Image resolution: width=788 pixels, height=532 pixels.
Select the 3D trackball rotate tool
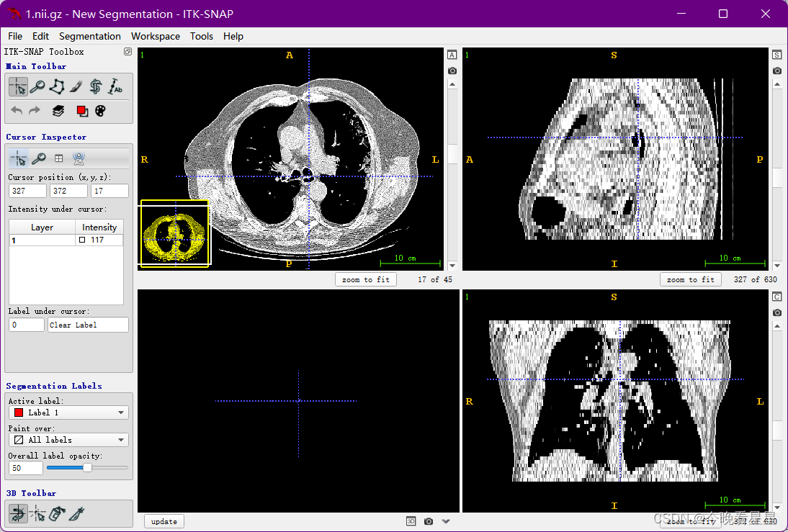point(18,513)
